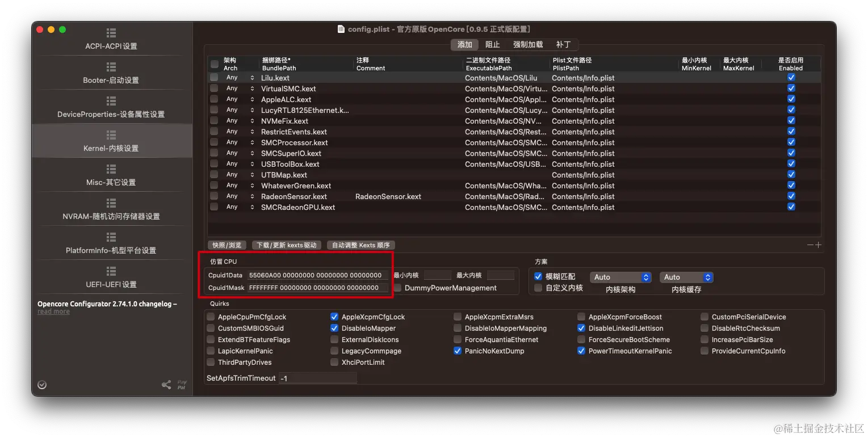Select the LucyRTL8125Ethernet kext bundle path cell
Image resolution: width=868 pixels, height=438 pixels.
[307, 110]
